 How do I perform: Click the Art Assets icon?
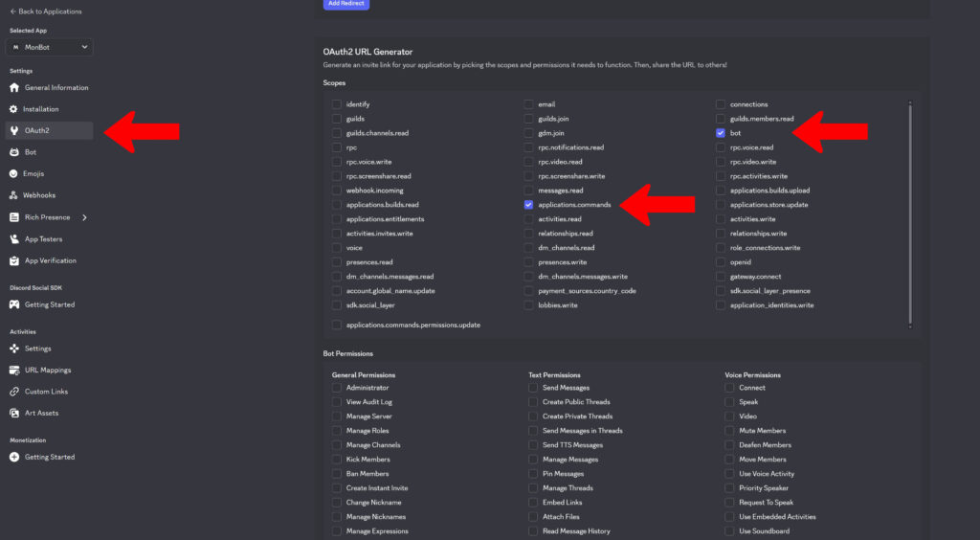(x=14, y=413)
